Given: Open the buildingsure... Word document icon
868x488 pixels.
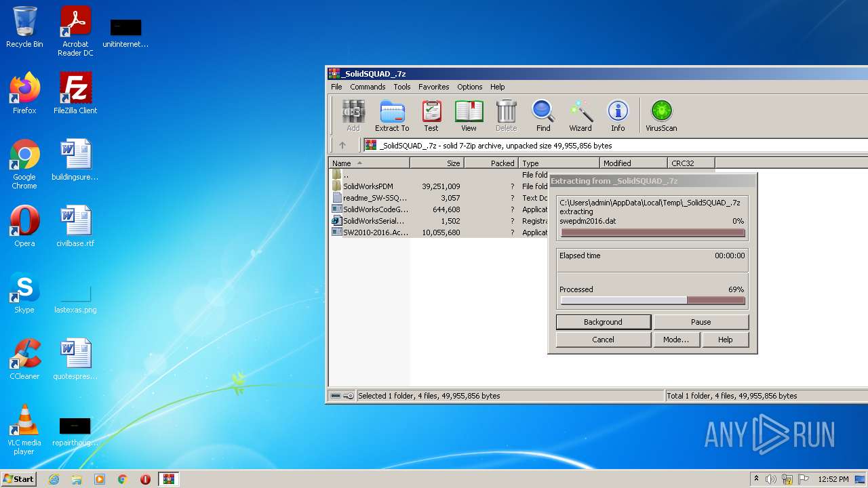Looking at the screenshot, I should tap(75, 160).
